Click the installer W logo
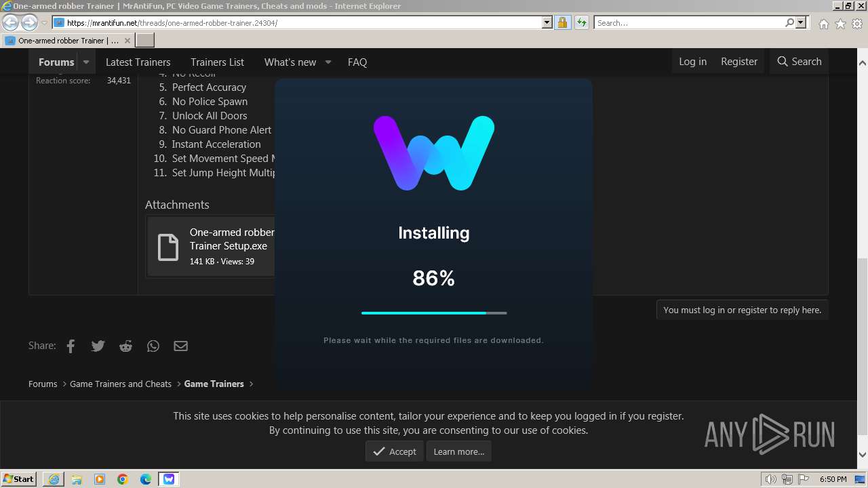The width and height of the screenshot is (868, 488). tap(434, 153)
